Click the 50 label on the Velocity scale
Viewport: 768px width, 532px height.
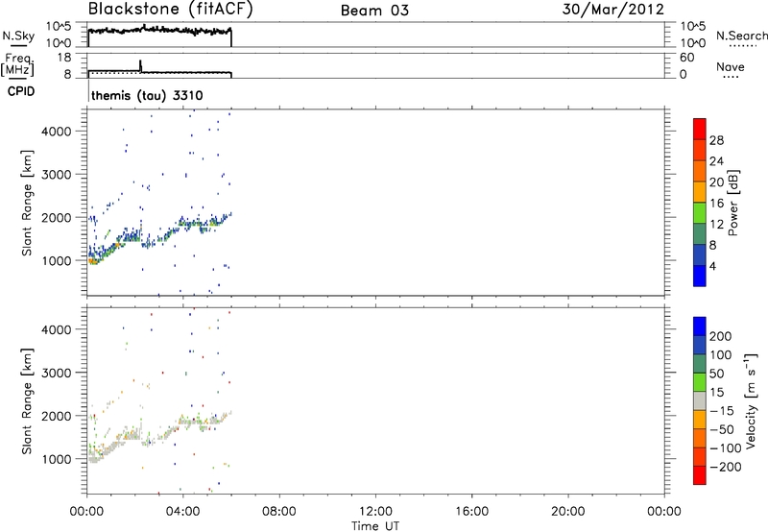pyautogui.click(x=716, y=374)
